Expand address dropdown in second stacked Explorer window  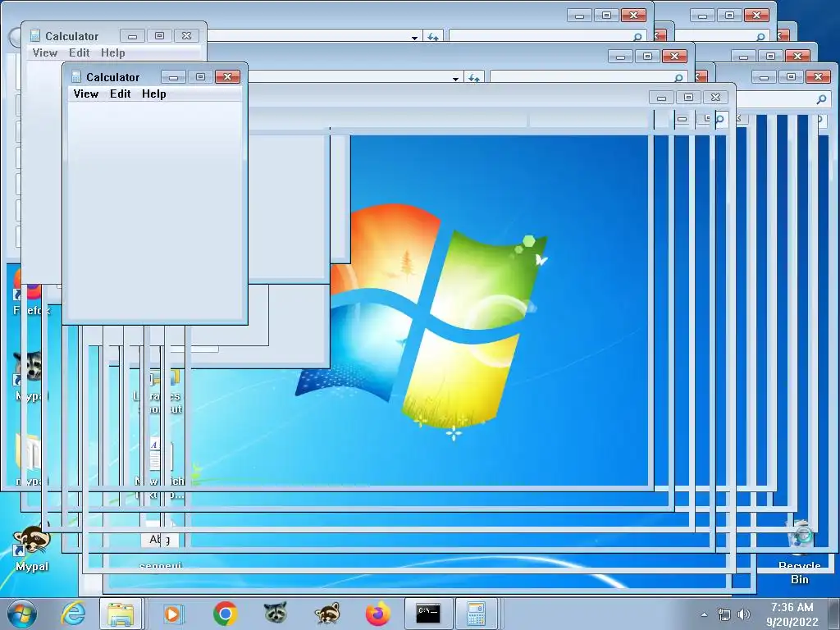455,78
